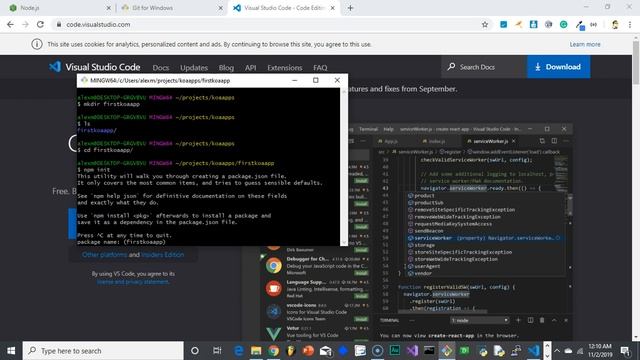Click the Debugger for Chrome extension in the VS Code image
This screenshot has height=360, width=640.
click(317, 266)
